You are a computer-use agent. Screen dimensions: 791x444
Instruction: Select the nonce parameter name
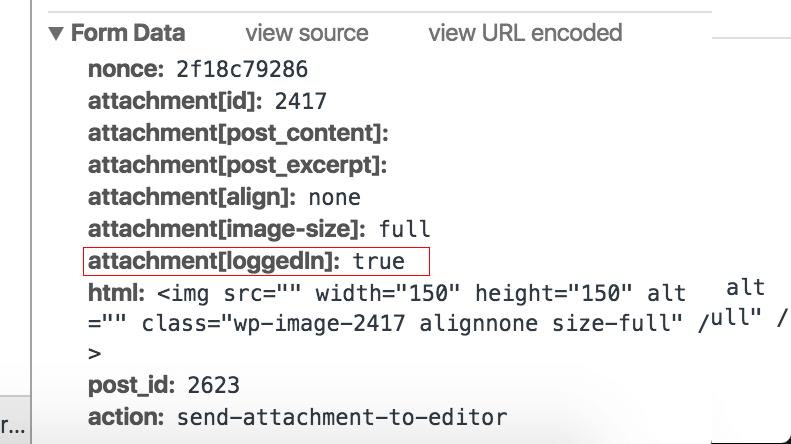coord(126,69)
